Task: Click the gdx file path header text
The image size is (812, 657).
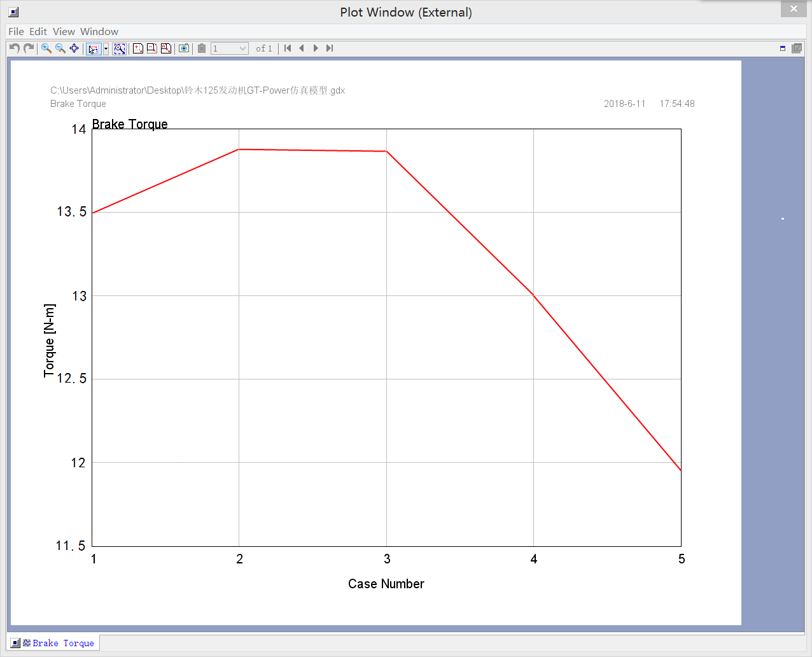Action: [x=198, y=90]
